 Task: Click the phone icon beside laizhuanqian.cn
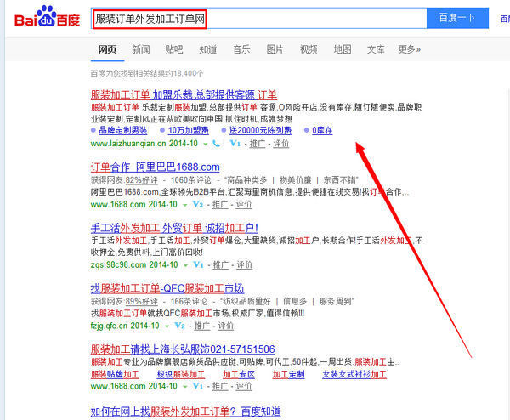coord(217,144)
